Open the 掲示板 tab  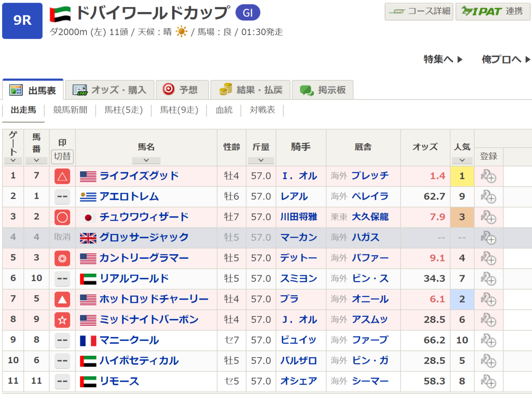point(322,90)
